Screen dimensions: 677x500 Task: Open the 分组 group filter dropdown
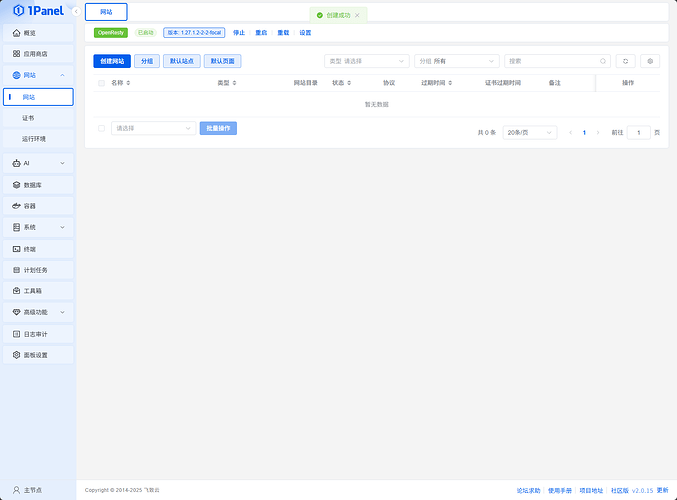coord(455,61)
